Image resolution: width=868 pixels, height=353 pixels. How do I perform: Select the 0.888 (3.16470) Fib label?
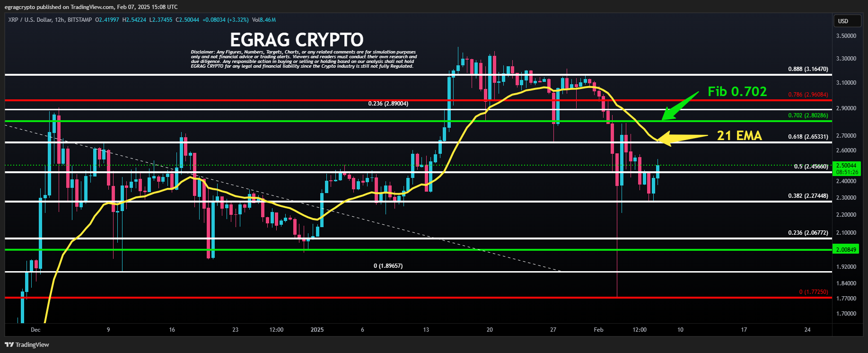coord(808,69)
